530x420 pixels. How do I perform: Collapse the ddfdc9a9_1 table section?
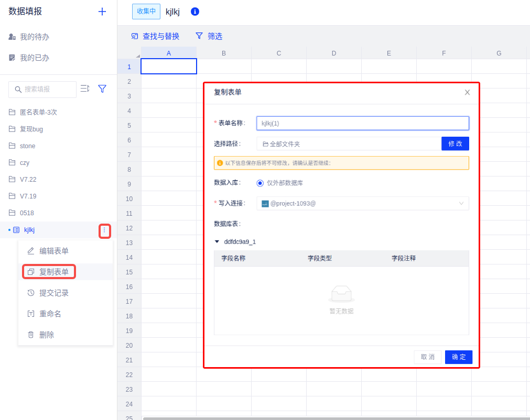click(x=217, y=242)
